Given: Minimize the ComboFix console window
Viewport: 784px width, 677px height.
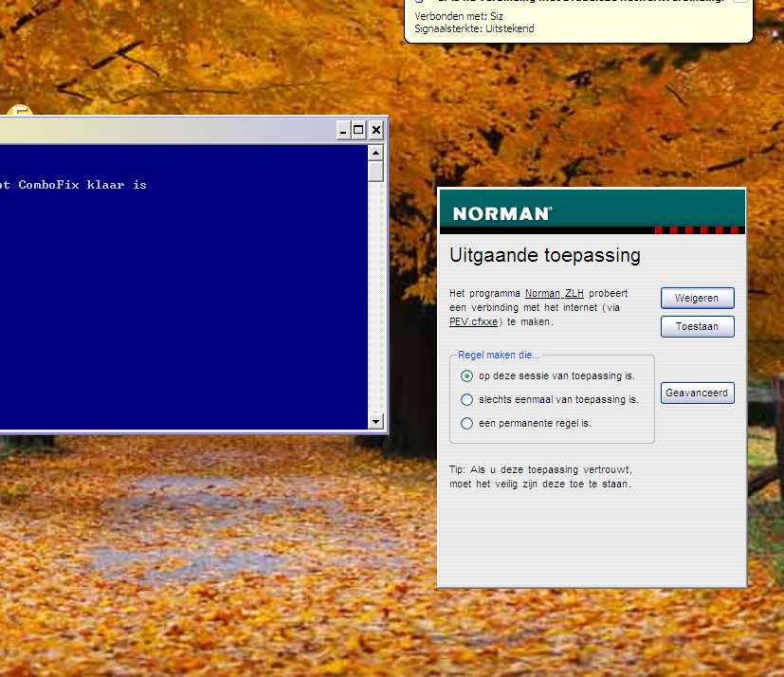Looking at the screenshot, I should pos(343,131).
